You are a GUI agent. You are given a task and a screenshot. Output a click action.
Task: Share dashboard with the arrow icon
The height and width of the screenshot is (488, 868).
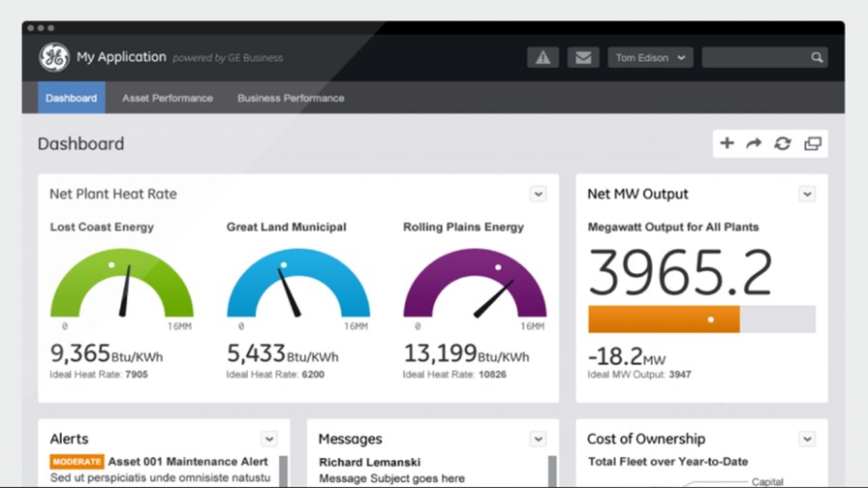[754, 144]
